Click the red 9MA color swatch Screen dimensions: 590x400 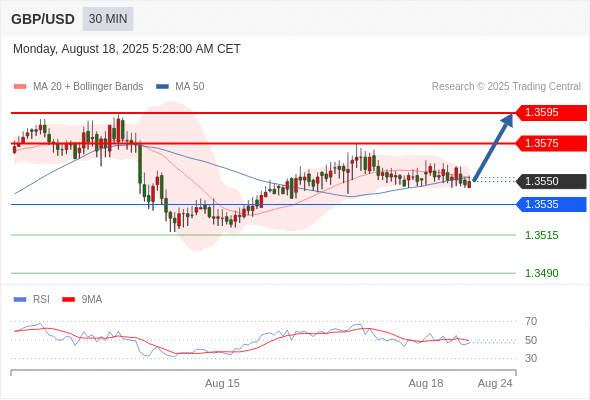coord(68,300)
